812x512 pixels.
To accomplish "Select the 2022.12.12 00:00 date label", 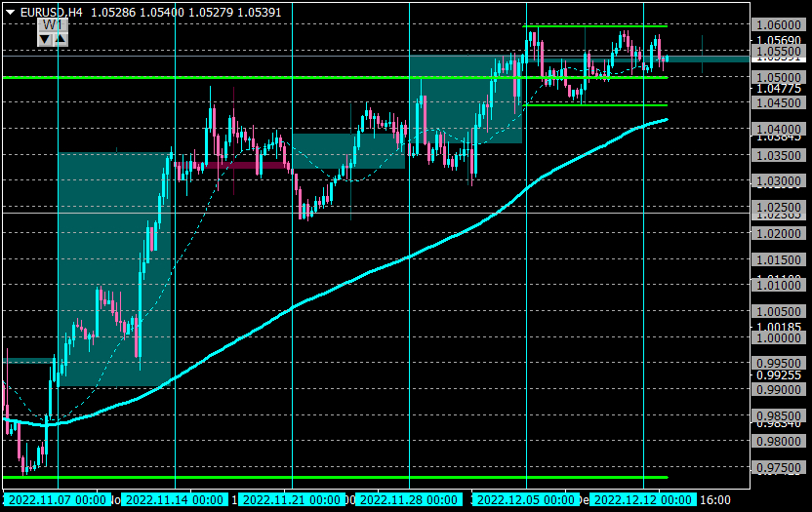I will coord(643,499).
